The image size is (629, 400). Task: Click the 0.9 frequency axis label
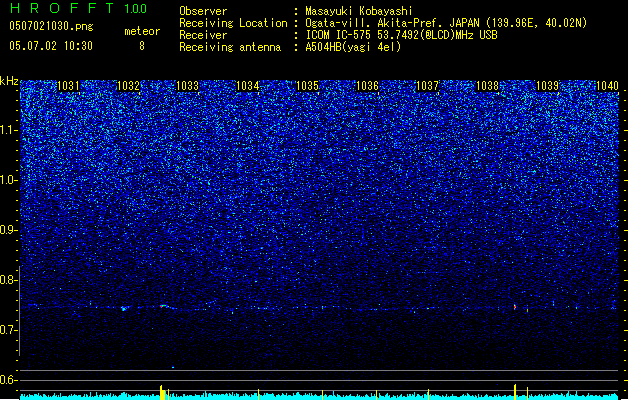8,230
